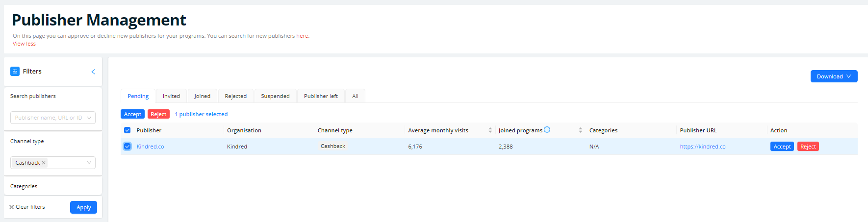The image size is (868, 222).
Task: Click the Filters sliders icon
Action: pyautogui.click(x=15, y=72)
